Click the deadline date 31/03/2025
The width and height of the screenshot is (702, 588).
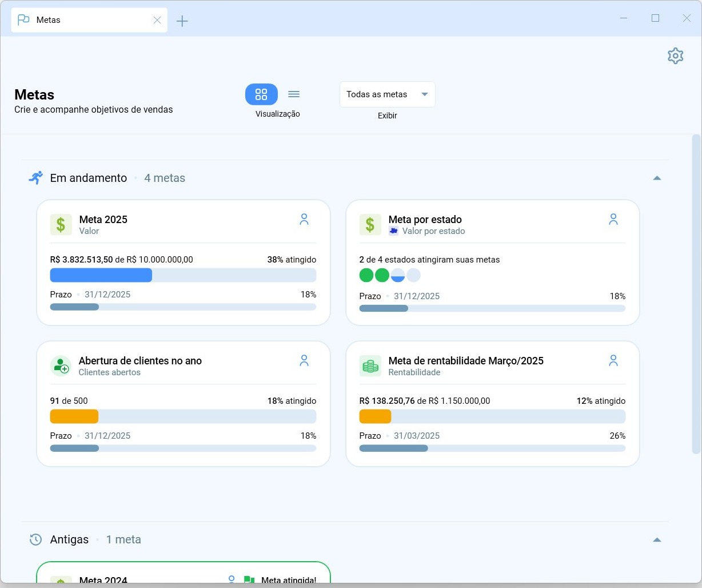pyautogui.click(x=417, y=436)
